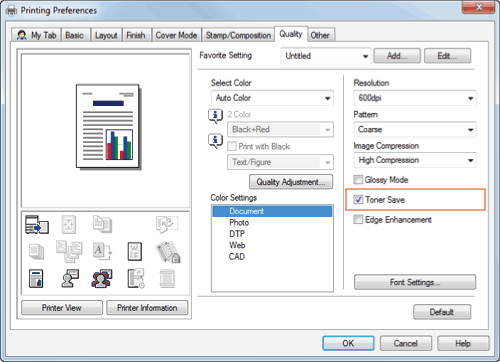Open the Image Compression dropdown
This screenshot has height=362, width=500.
pyautogui.click(x=415, y=160)
